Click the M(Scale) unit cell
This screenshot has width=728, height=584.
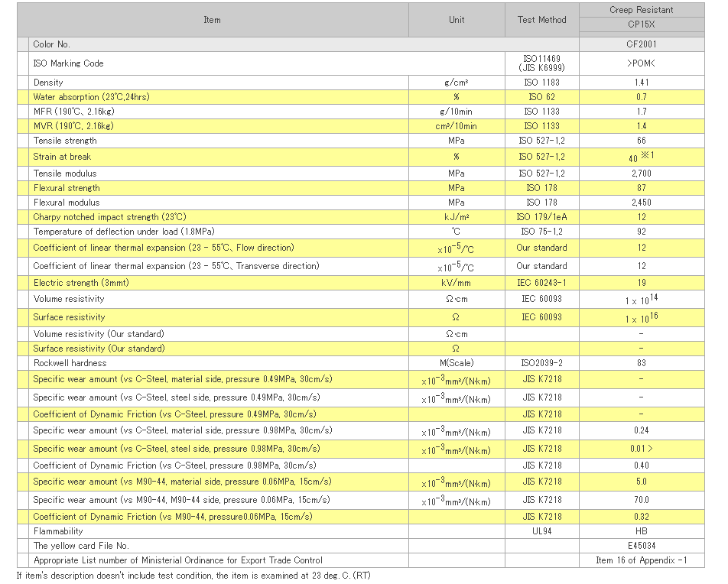[x=457, y=363]
